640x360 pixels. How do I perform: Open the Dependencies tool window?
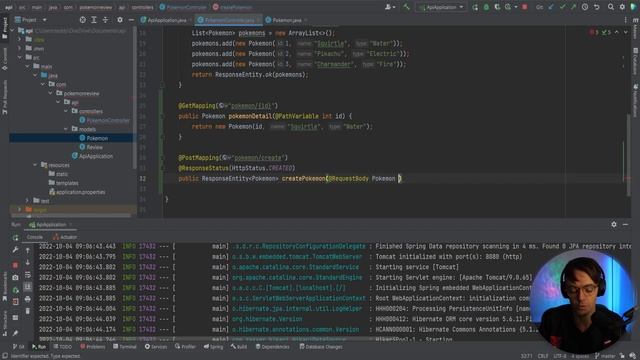click(x=272, y=347)
